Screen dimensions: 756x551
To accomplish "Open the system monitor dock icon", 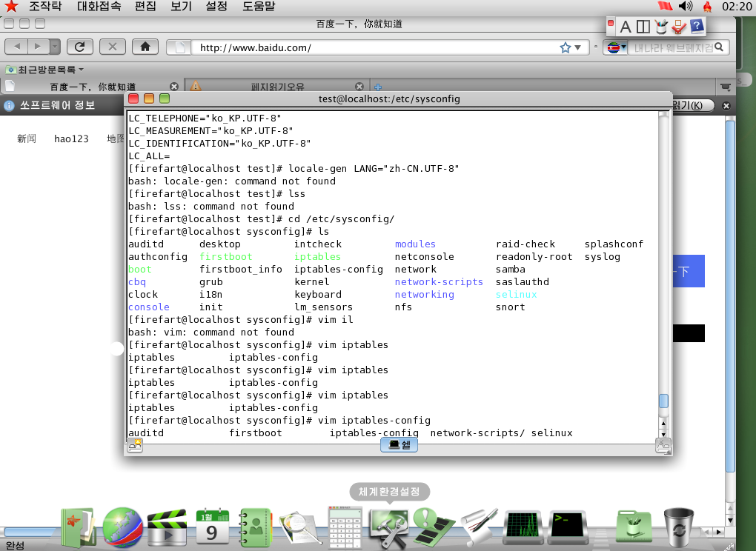I will pos(523,527).
